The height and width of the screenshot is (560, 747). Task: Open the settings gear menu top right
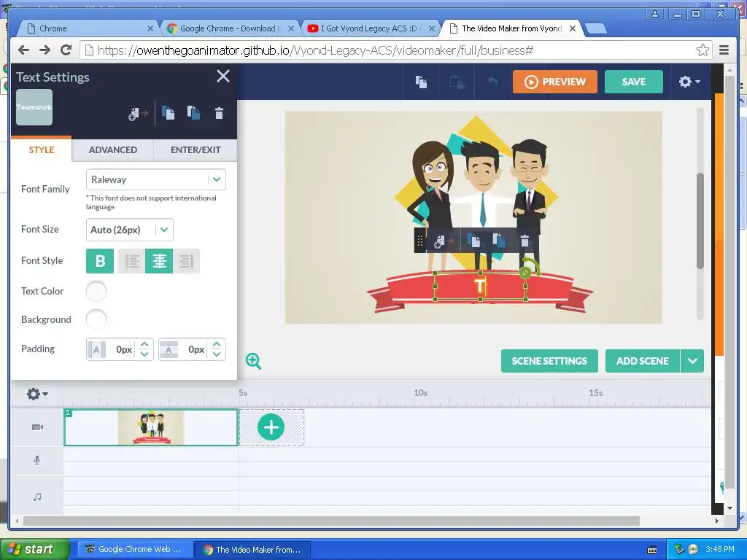(x=689, y=82)
